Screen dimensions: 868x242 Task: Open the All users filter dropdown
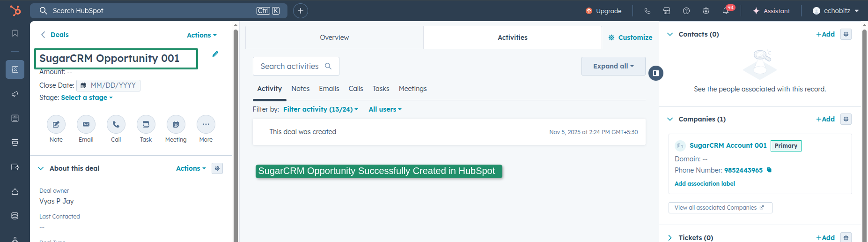tap(385, 109)
